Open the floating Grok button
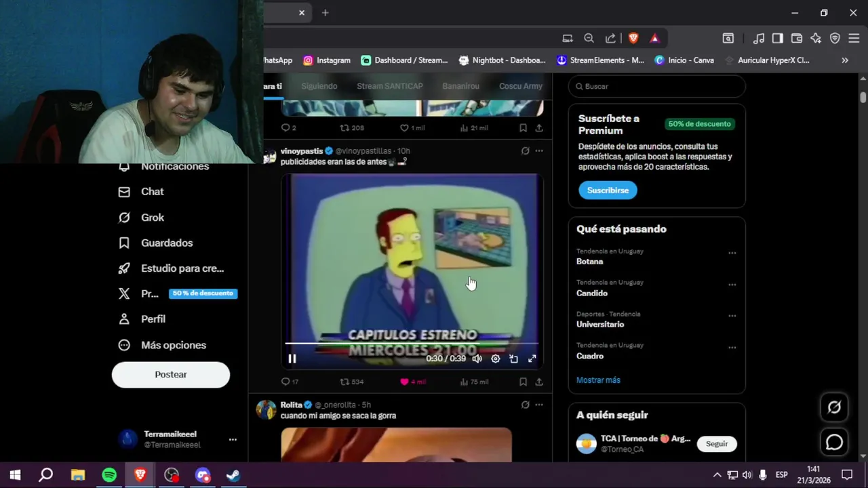 pos(834,407)
